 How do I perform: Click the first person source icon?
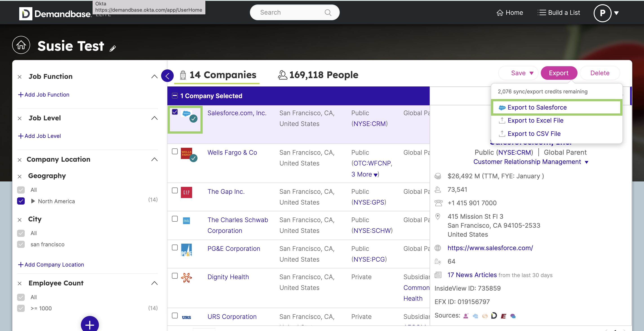click(x=466, y=316)
